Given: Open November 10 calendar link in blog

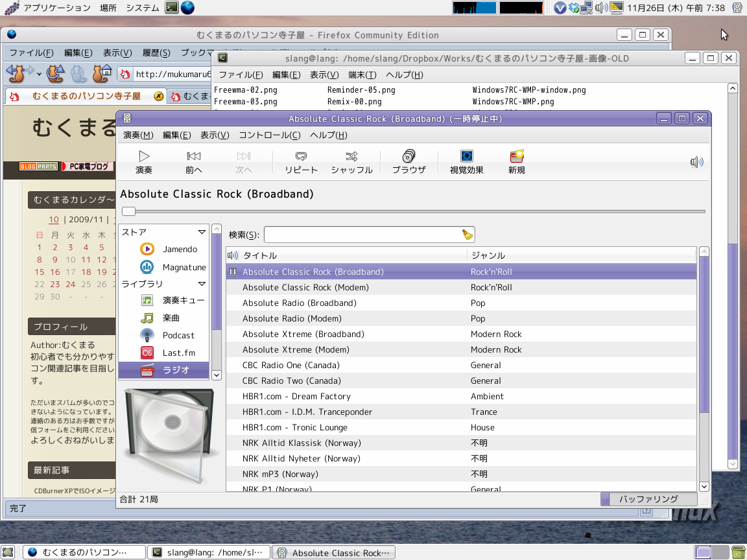Looking at the screenshot, I should pyautogui.click(x=54, y=220).
